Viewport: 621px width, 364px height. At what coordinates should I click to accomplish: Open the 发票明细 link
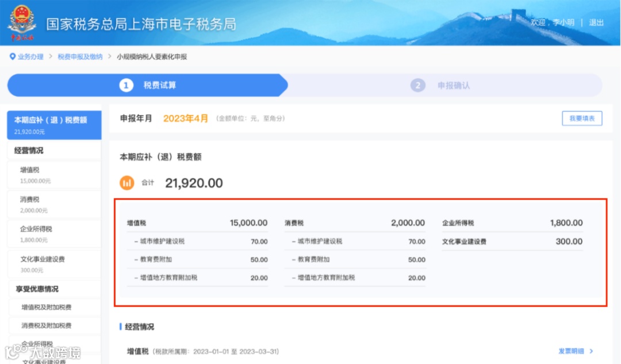[x=571, y=351]
